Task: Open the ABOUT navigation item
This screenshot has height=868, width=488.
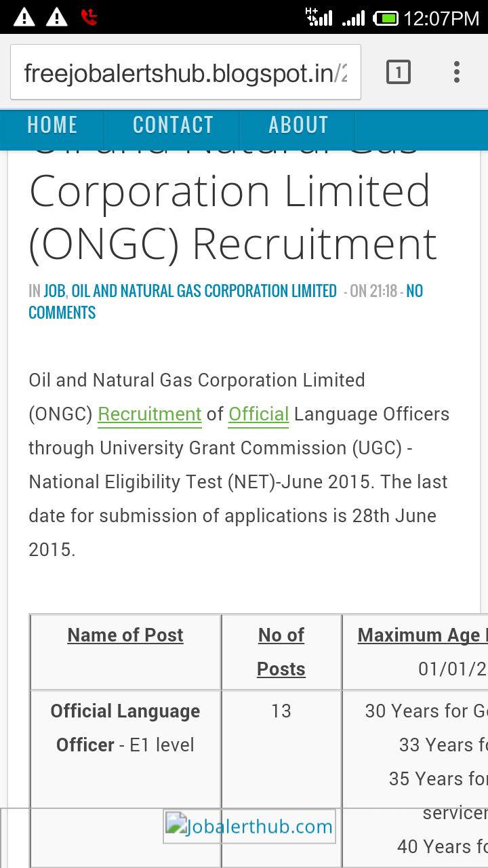Action: 298,125
